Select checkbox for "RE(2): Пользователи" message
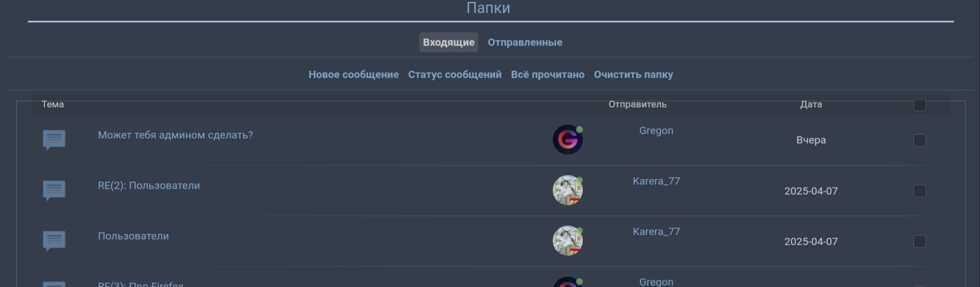980x287 pixels. click(920, 190)
